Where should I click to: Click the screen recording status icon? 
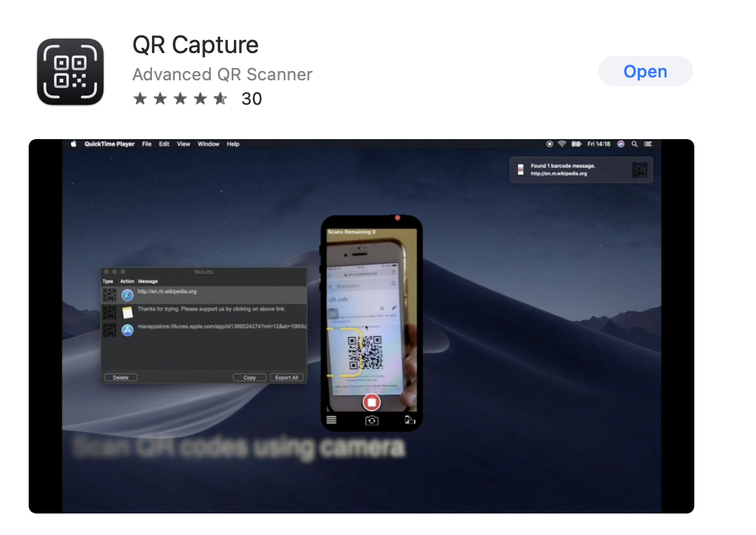coord(549,144)
